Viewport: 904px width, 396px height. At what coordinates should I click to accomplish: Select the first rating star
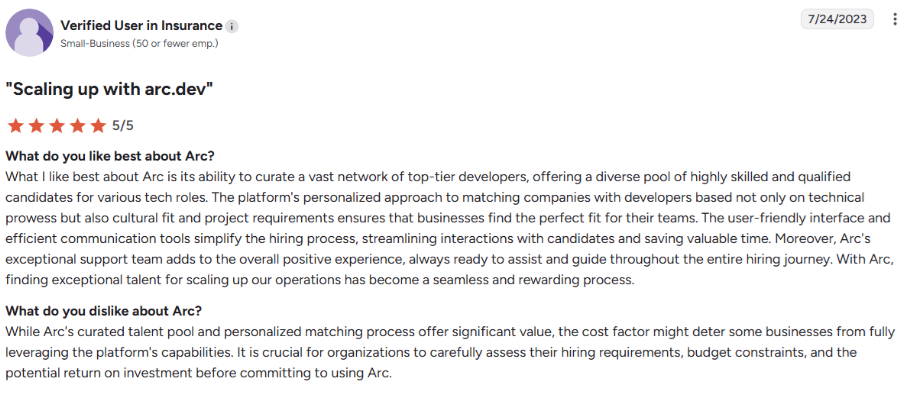[15, 125]
